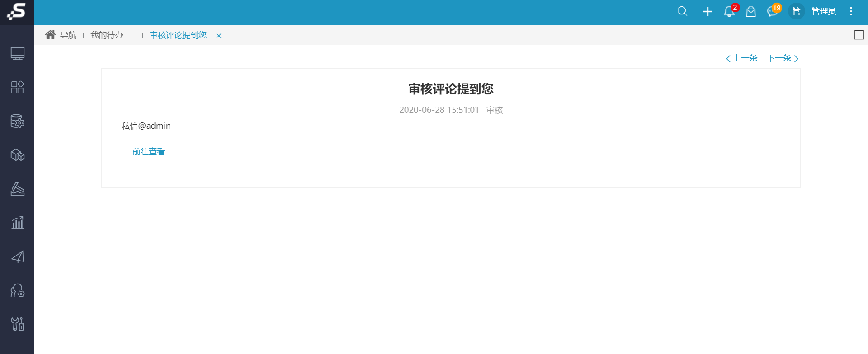Open the database settings sidebar icon
The image size is (868, 354).
pyautogui.click(x=17, y=121)
